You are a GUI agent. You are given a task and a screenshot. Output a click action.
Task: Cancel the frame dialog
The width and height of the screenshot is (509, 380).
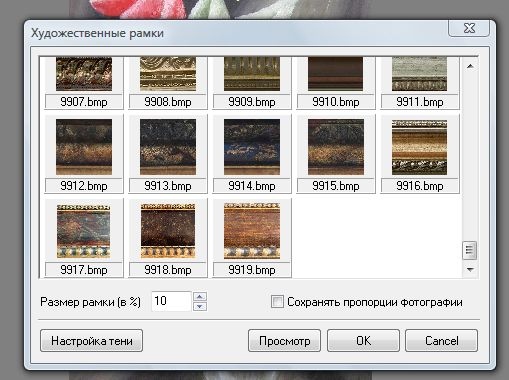click(x=442, y=341)
